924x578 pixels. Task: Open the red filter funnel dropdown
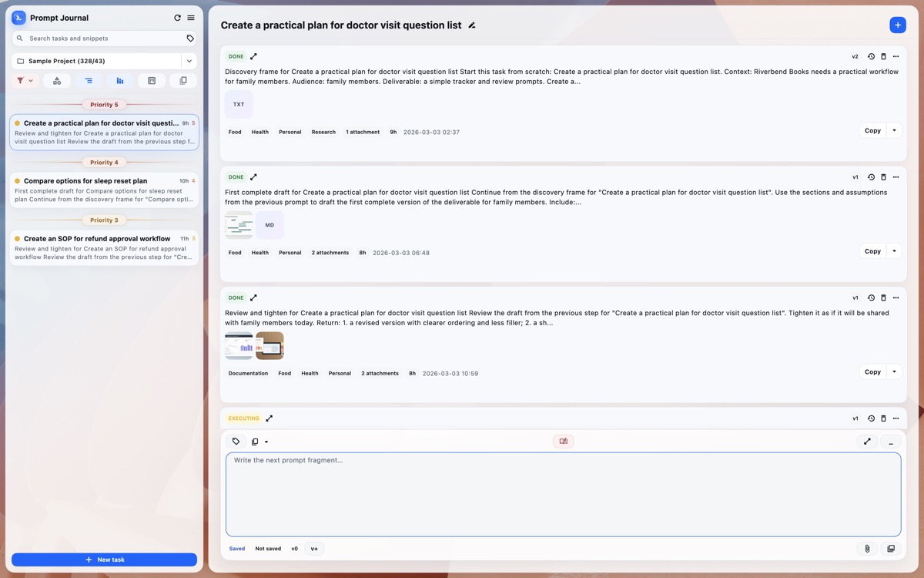coord(25,81)
